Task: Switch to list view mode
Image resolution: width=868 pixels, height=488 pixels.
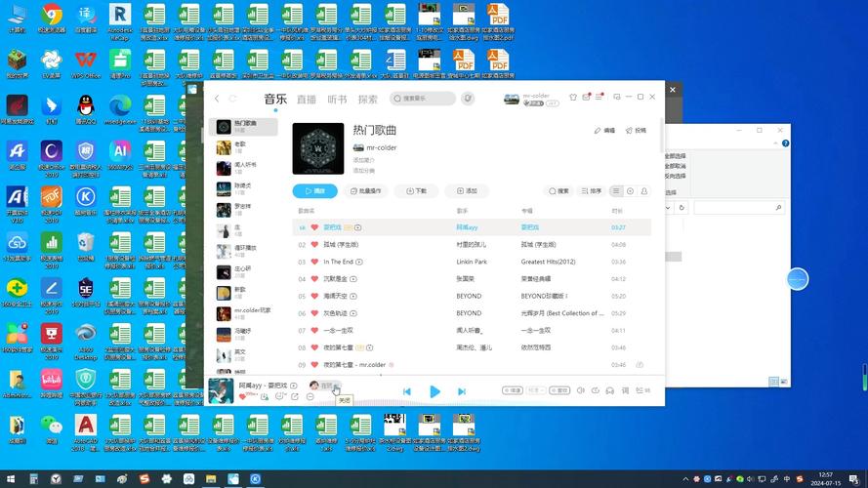Action: point(616,191)
